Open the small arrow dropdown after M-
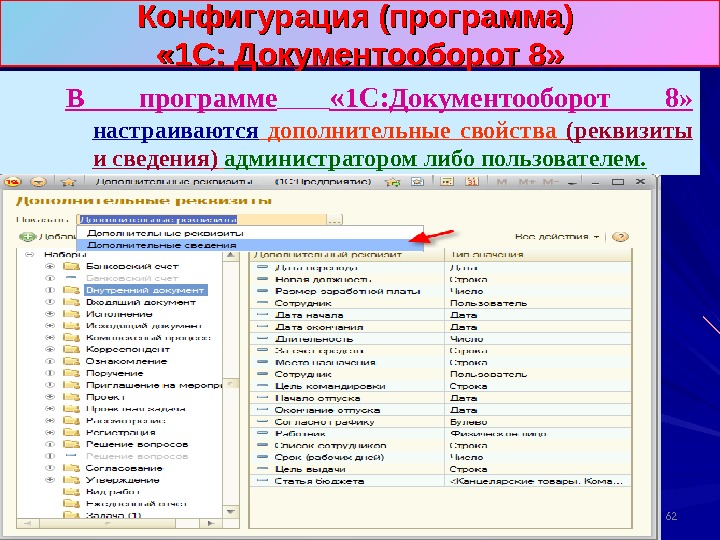720x540 pixels. [x=572, y=183]
